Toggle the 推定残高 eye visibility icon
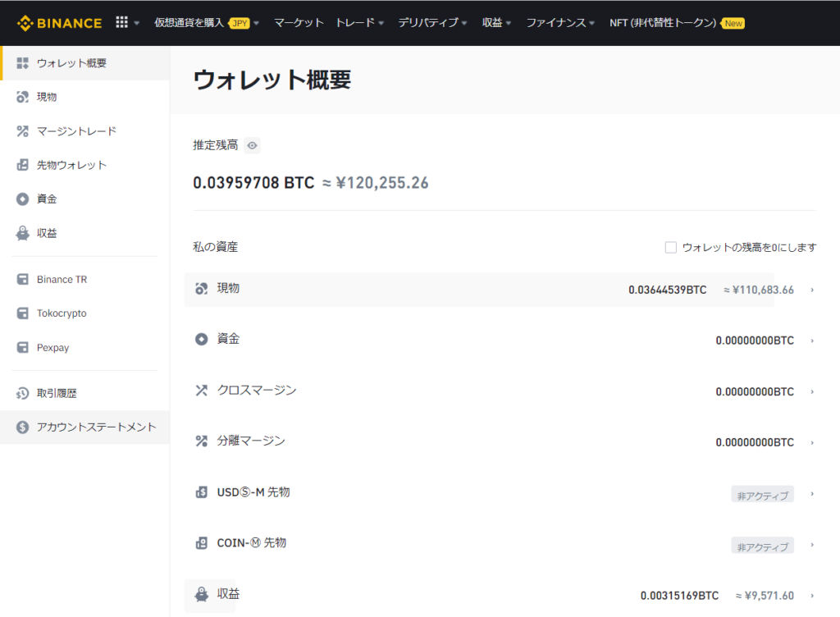The image size is (840, 617). click(253, 145)
